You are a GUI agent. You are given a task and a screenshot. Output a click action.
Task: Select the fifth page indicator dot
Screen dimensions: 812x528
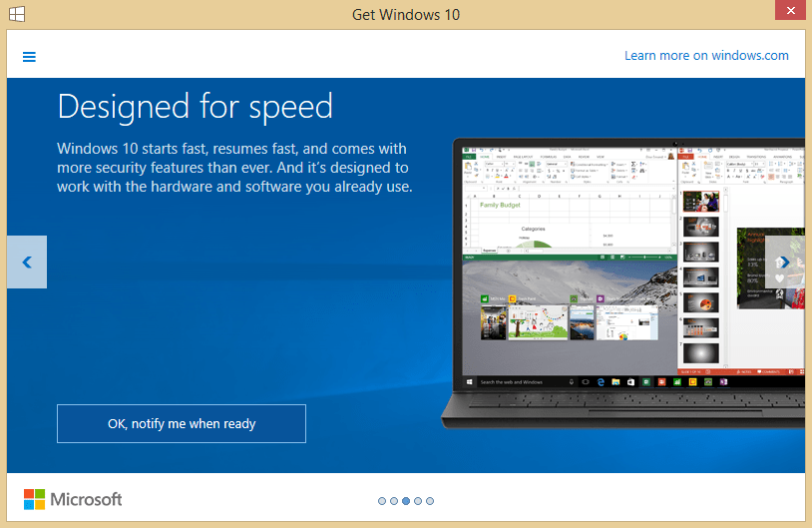pos(430,501)
